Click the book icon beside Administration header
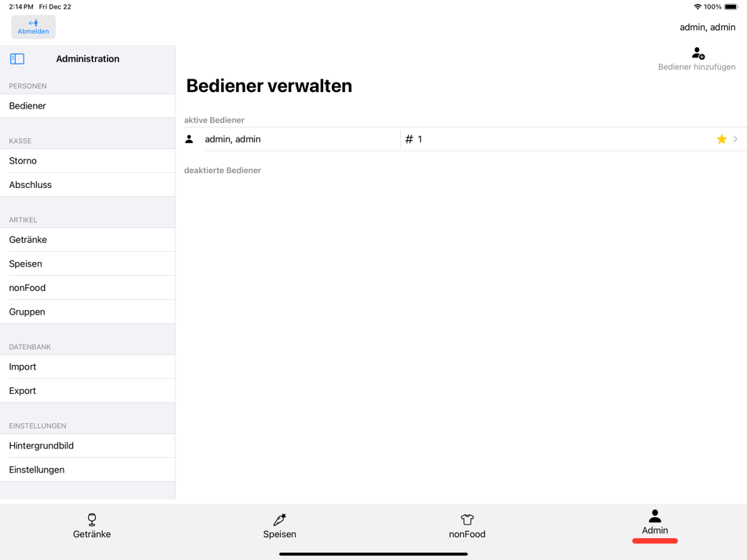 point(16,58)
